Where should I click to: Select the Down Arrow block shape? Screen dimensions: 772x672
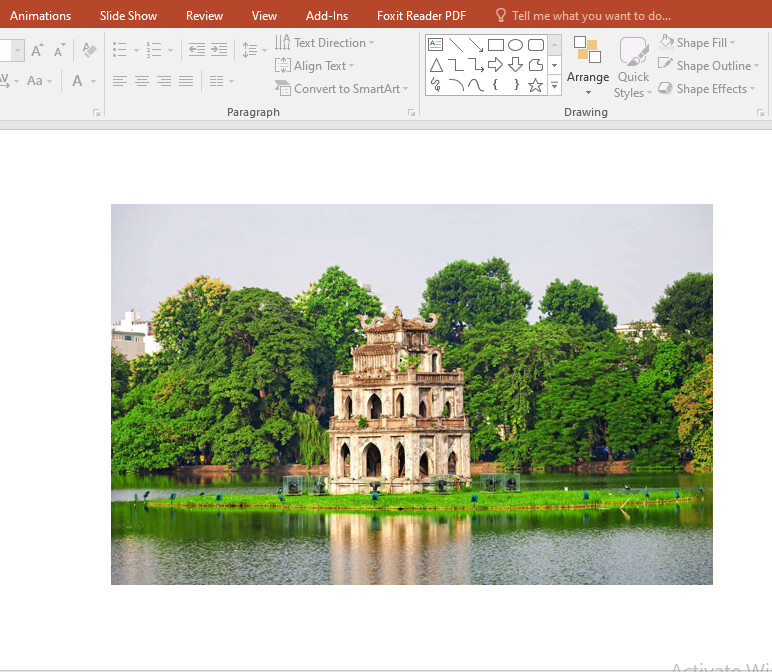(x=515, y=64)
